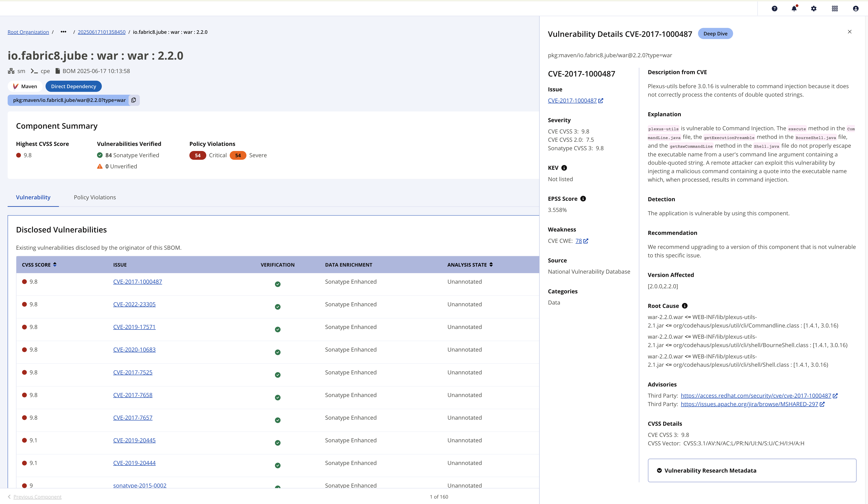Click the red 54 Critical badge
This screenshot has width=868, height=504.
point(198,155)
